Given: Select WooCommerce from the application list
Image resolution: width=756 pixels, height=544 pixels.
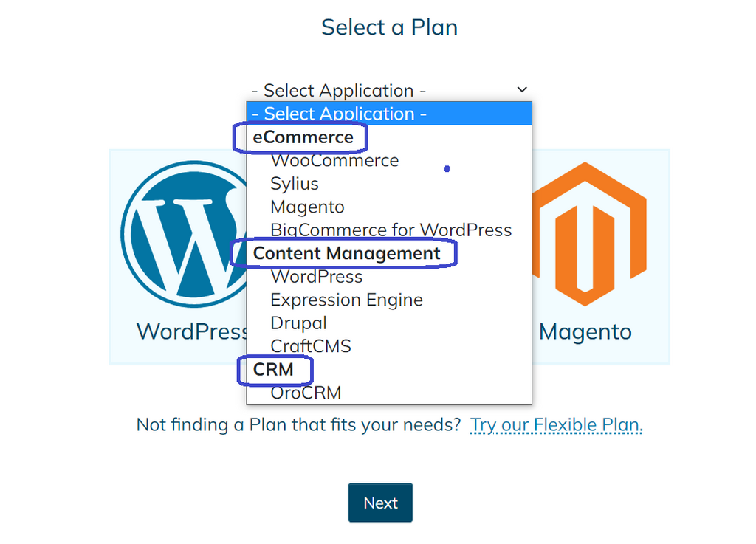Looking at the screenshot, I should point(334,160).
